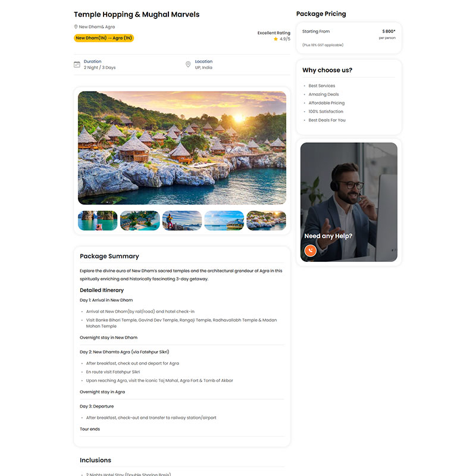
Task: Open the fourth thumbnail with floating house
Action: click(x=224, y=221)
